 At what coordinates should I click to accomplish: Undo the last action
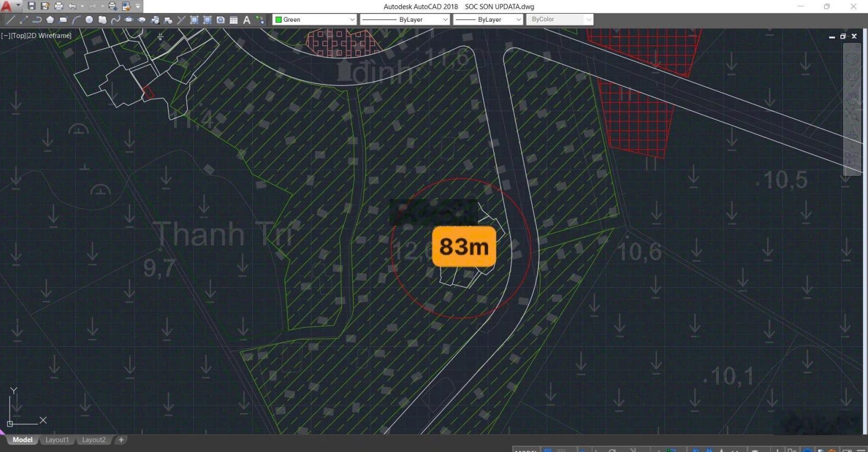pos(72,7)
